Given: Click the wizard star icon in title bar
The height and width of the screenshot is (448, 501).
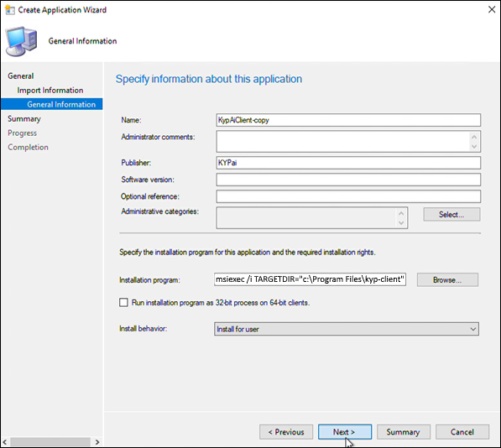Looking at the screenshot, I should (x=10, y=10).
